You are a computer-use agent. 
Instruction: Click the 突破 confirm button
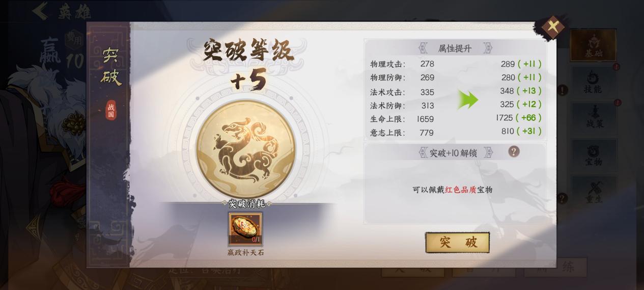tap(457, 243)
